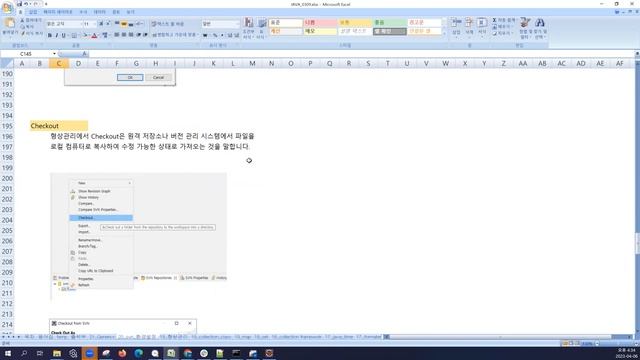The width and height of the screenshot is (640, 360).
Task: Toggle Italic formatting
Action: tap(57, 35)
